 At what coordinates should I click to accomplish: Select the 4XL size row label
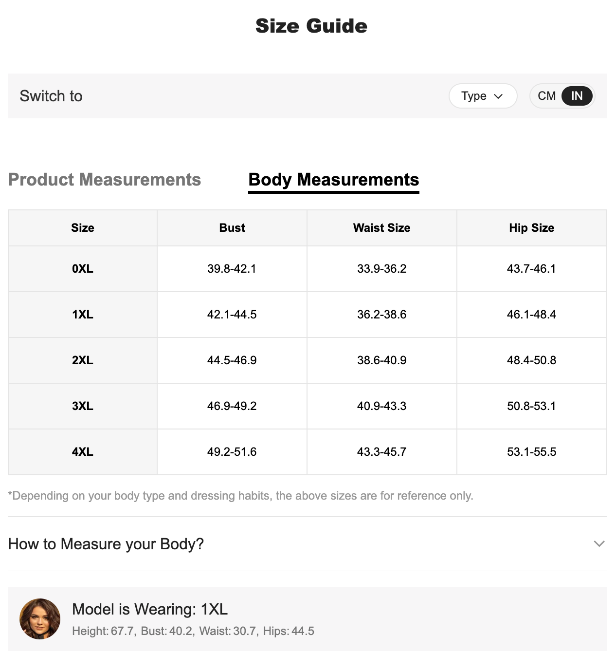pos(83,452)
